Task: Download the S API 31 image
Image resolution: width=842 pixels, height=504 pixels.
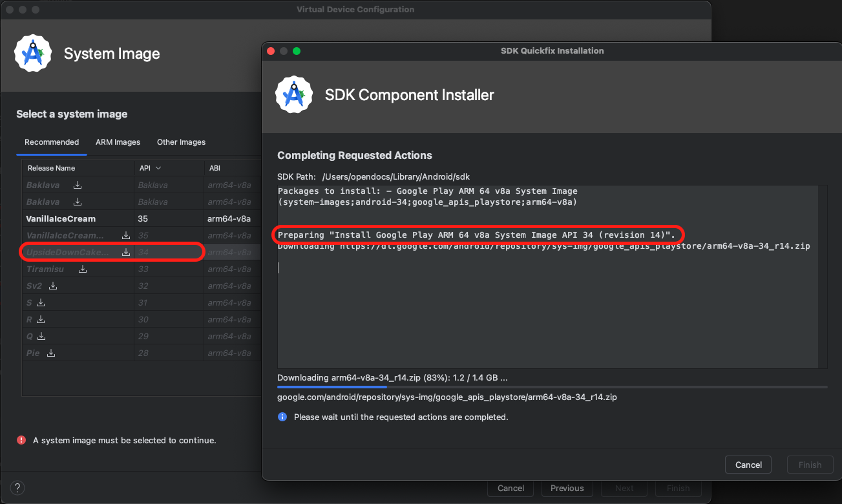Action: pos(41,302)
